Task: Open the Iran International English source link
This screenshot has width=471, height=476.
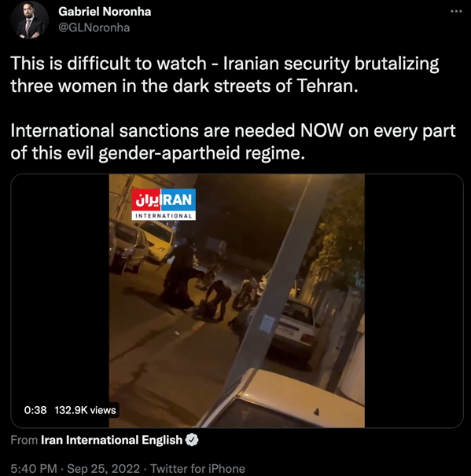Action: [x=112, y=440]
